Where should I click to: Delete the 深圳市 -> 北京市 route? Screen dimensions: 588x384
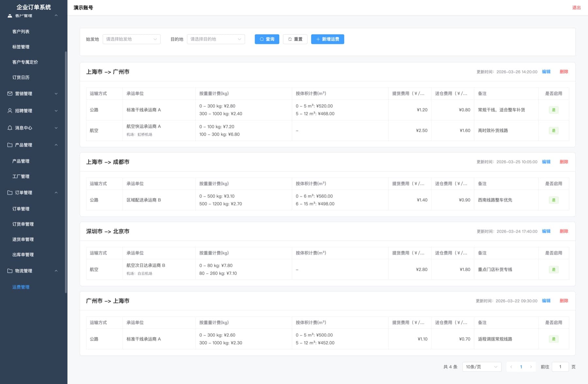(x=564, y=231)
